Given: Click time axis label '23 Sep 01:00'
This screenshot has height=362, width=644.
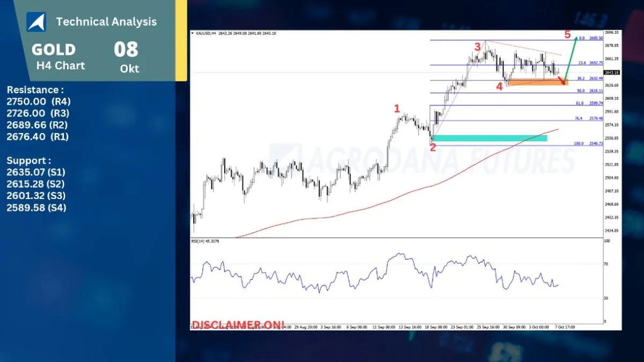Looking at the screenshot, I should click(x=462, y=326).
